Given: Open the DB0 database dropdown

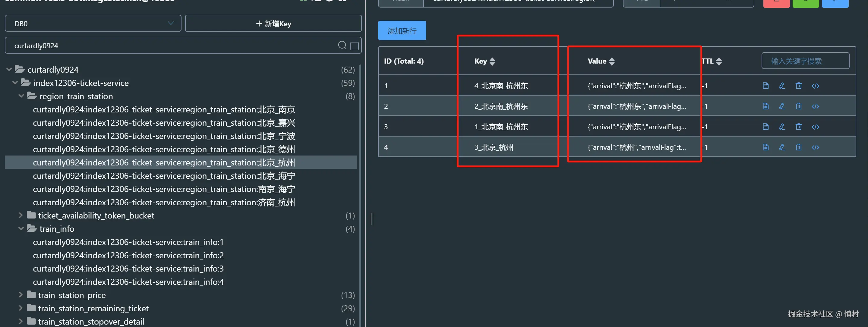Looking at the screenshot, I should pyautogui.click(x=93, y=24).
